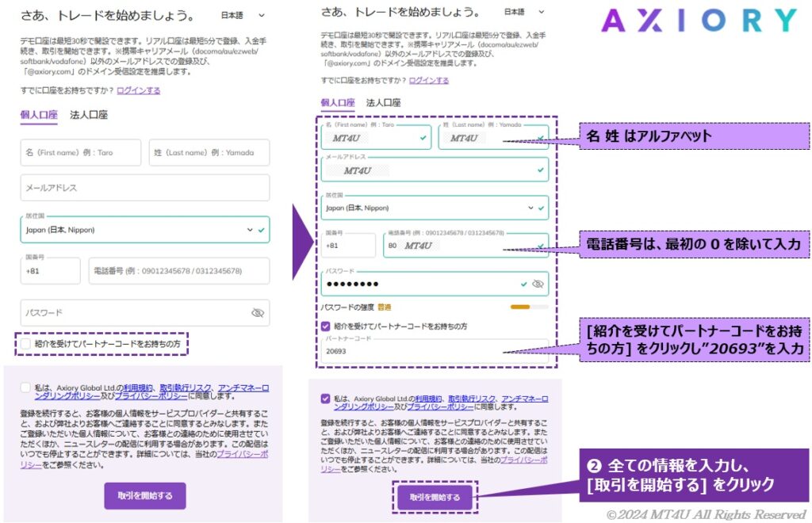Open the 利用規約 link in right form
Viewport: 812px width, 523px height.
pyautogui.click(x=428, y=399)
